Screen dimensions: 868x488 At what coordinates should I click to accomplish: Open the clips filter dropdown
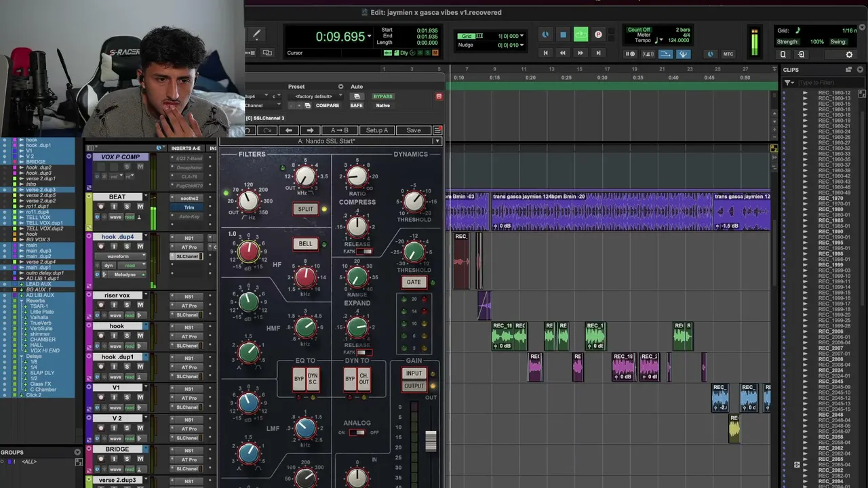click(789, 83)
